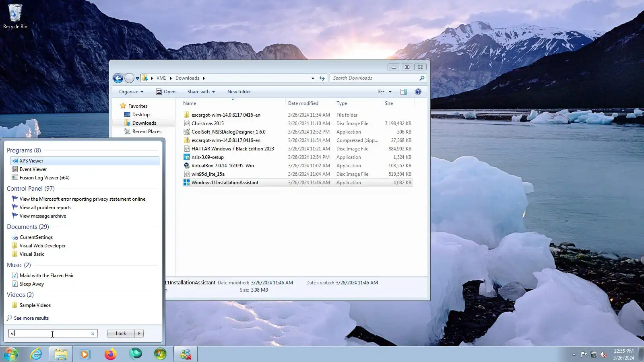Viewport: 644px width, 362px height.
Task: Expand the arrow after Downloads breadcrumb
Action: click(x=204, y=78)
